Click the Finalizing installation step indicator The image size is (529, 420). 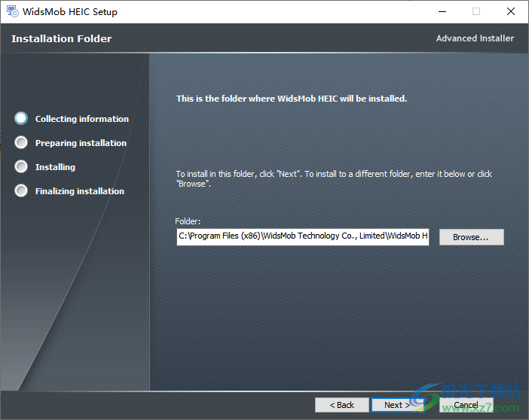[x=21, y=190]
